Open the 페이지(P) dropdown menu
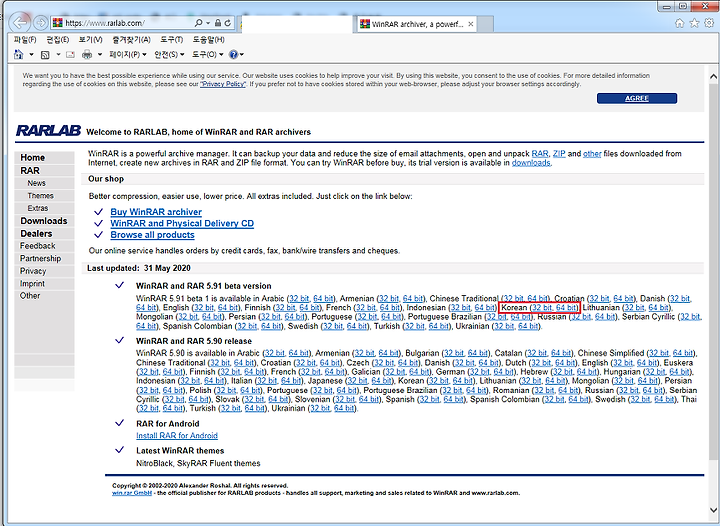720x526 pixels. point(128,55)
